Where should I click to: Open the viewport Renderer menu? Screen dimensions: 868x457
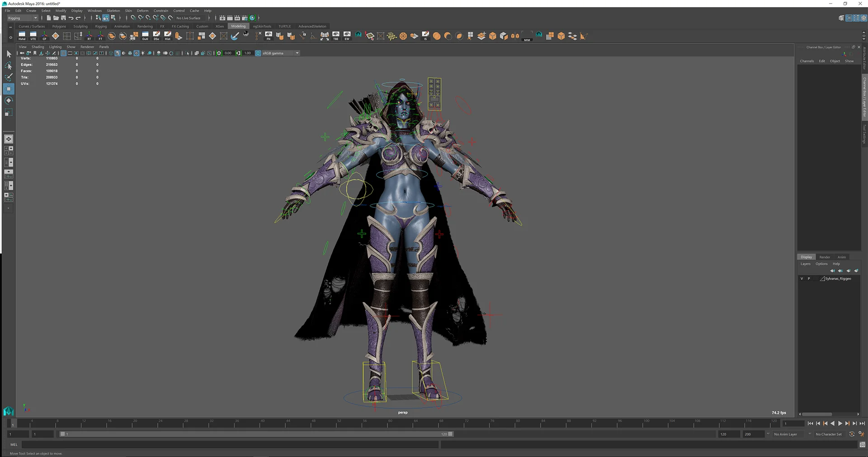tap(87, 47)
